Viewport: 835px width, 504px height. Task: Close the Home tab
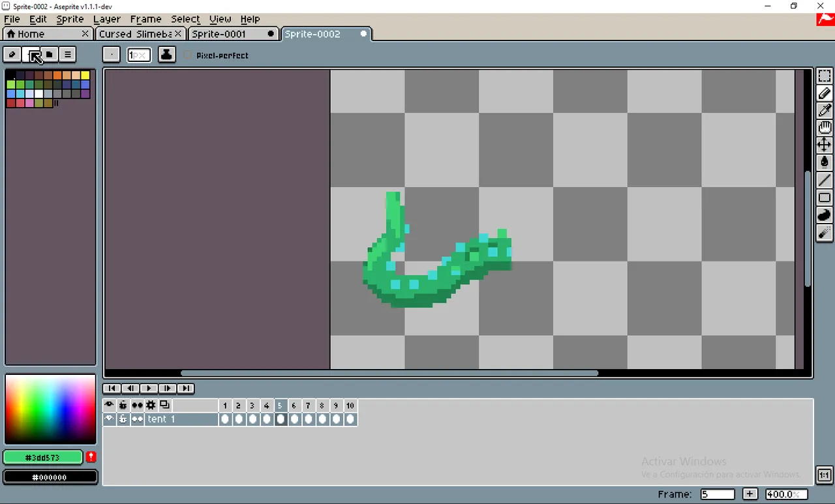coord(85,33)
